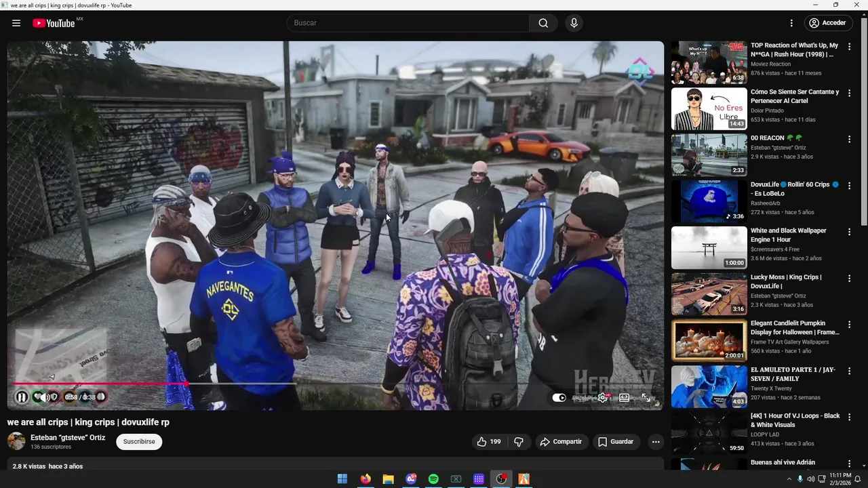Open options for DovuxLife Rollin' 60 Crips
This screenshot has height=488, width=868.
pos(849,186)
